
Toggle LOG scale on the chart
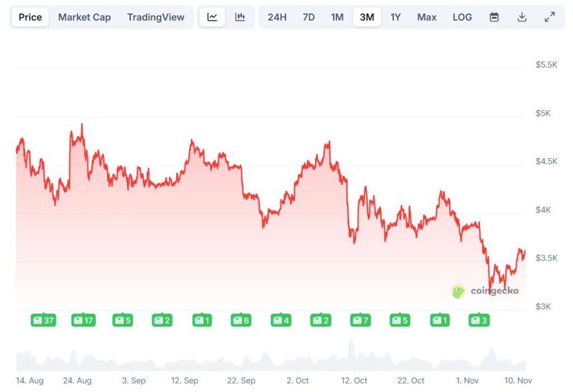(x=462, y=17)
